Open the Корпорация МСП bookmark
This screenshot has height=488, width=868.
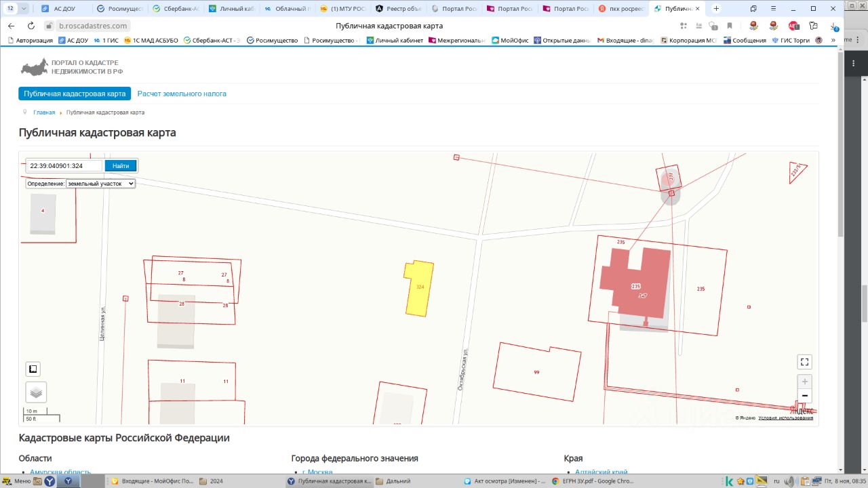[688, 41]
